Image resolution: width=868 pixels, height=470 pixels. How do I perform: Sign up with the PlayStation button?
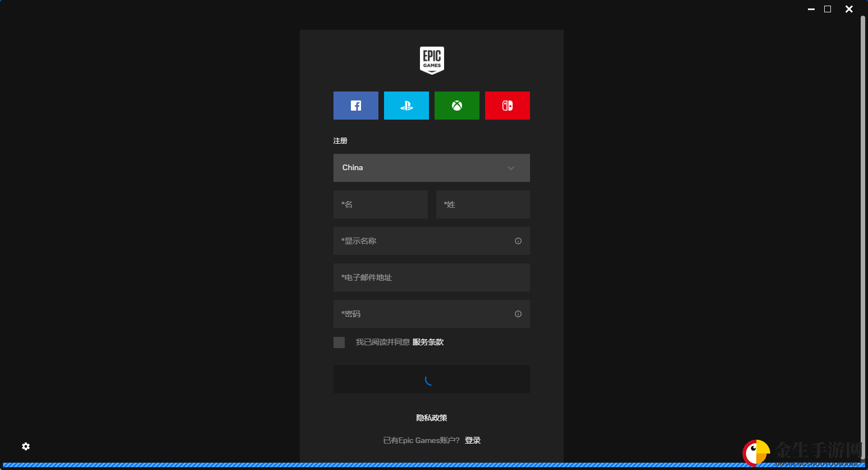(x=406, y=106)
